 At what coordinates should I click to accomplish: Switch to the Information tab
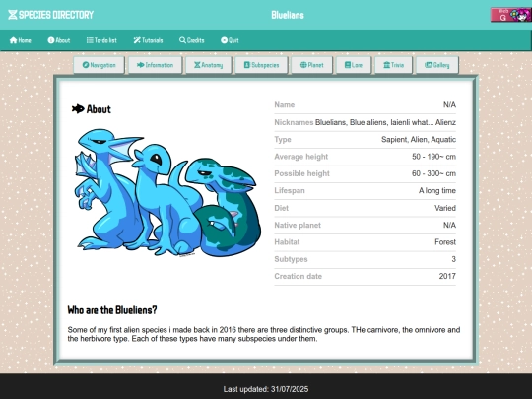pos(155,65)
